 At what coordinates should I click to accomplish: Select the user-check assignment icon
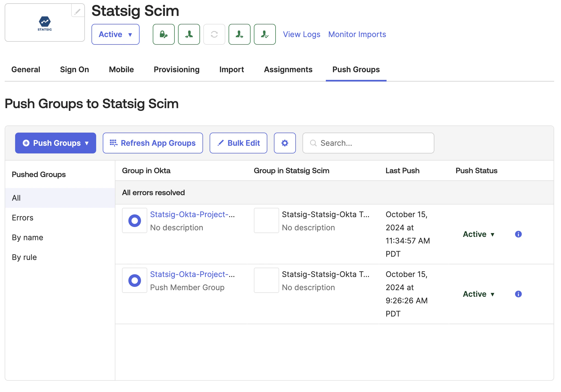coord(264,34)
